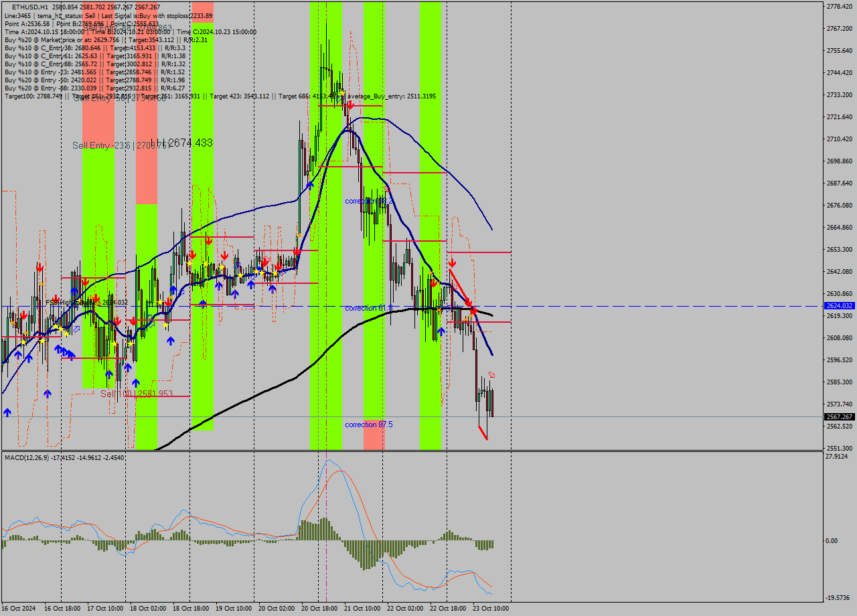Click the 27.9124 value on the MACD scale
The height and width of the screenshot is (616, 857).
pos(837,457)
